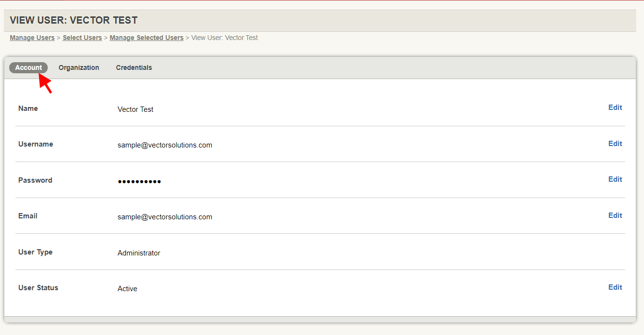Click the User Type row label
The image size is (644, 335).
(x=35, y=252)
